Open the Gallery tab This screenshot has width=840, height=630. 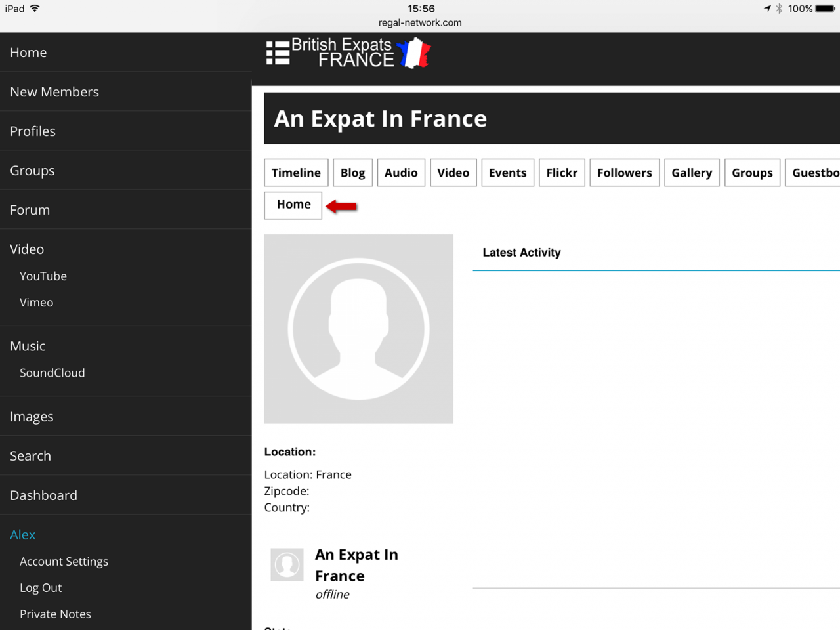pos(691,173)
